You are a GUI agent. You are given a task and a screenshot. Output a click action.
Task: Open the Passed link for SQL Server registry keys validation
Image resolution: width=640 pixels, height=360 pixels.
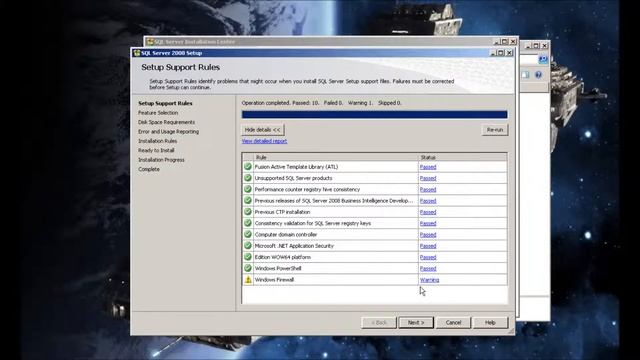tap(428, 224)
